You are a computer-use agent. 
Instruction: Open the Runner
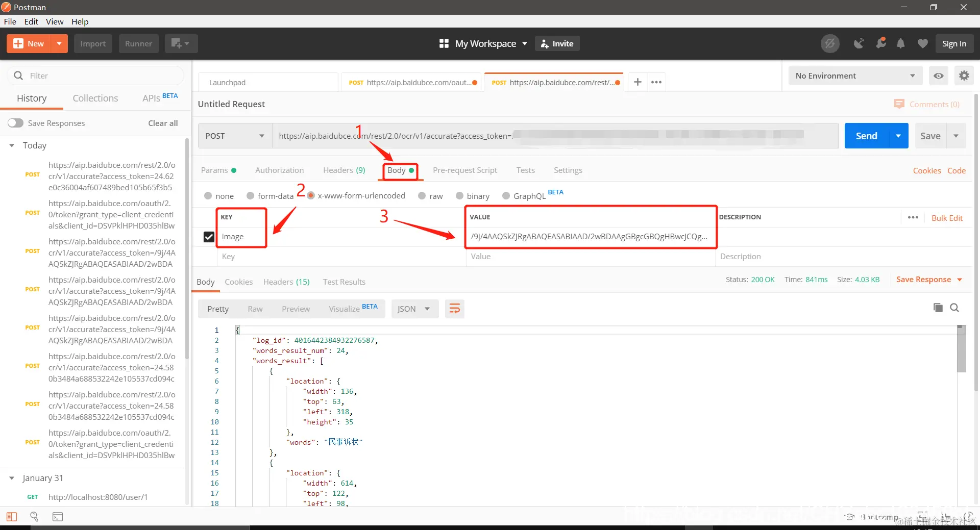click(x=139, y=44)
